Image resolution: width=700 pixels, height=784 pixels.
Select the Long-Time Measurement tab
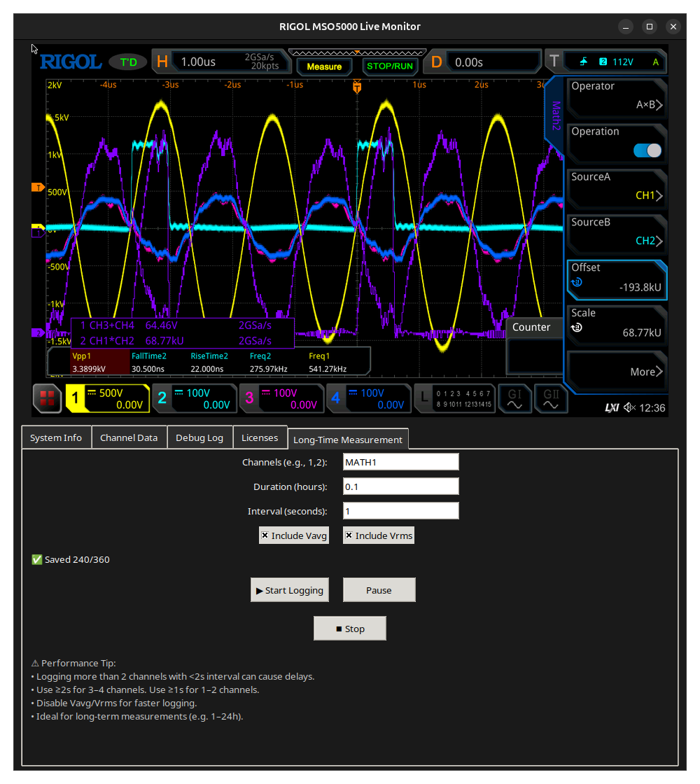click(x=348, y=440)
